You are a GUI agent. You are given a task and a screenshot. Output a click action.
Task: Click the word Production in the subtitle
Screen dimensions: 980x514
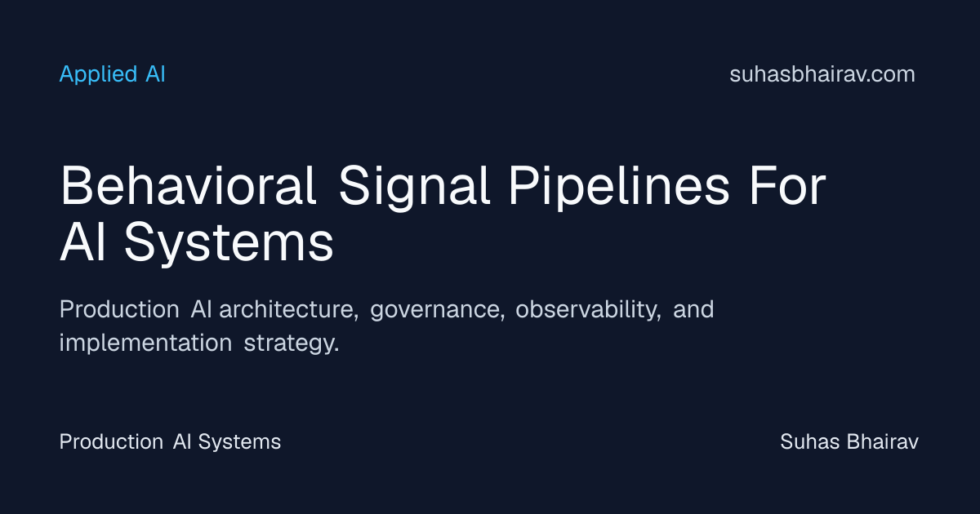pyautogui.click(x=119, y=310)
